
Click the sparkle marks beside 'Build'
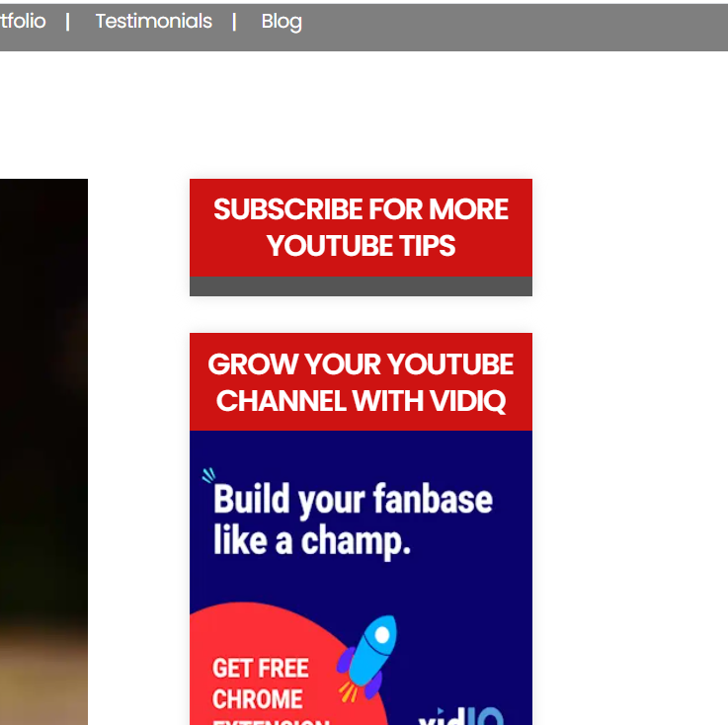point(208,475)
